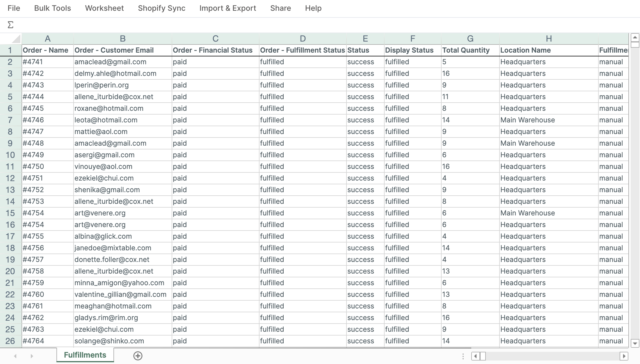Select column E header
The width and height of the screenshot is (640, 364).
(365, 39)
